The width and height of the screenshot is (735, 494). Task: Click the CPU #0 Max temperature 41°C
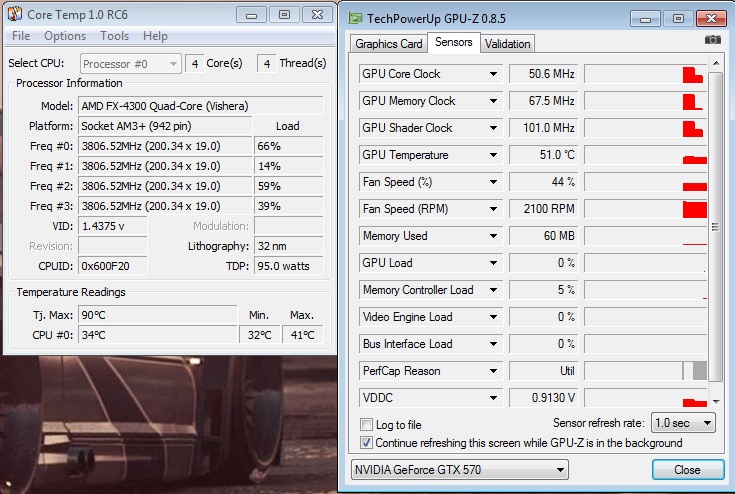[302, 335]
